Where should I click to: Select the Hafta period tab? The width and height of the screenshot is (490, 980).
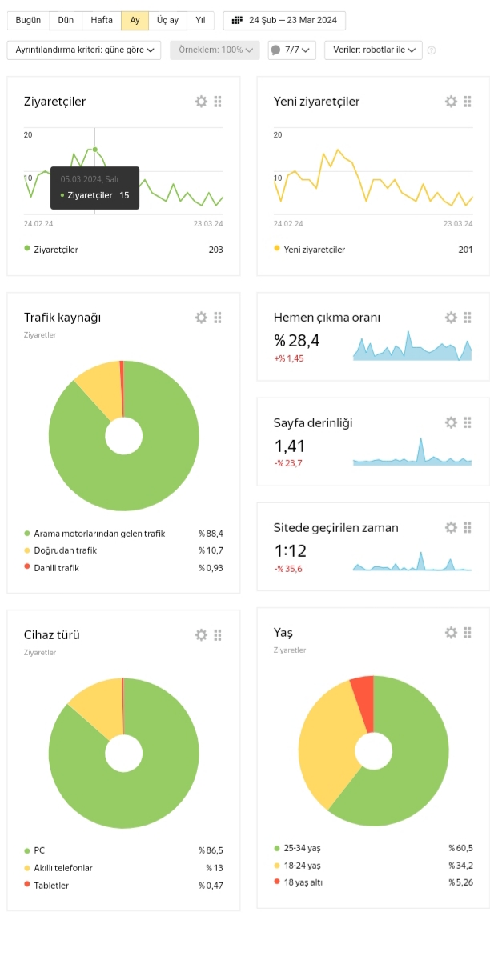[x=102, y=21]
